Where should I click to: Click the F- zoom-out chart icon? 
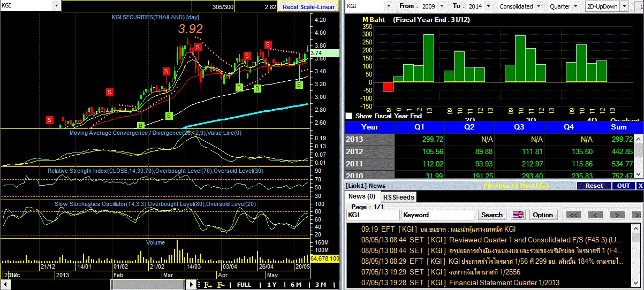(221, 285)
